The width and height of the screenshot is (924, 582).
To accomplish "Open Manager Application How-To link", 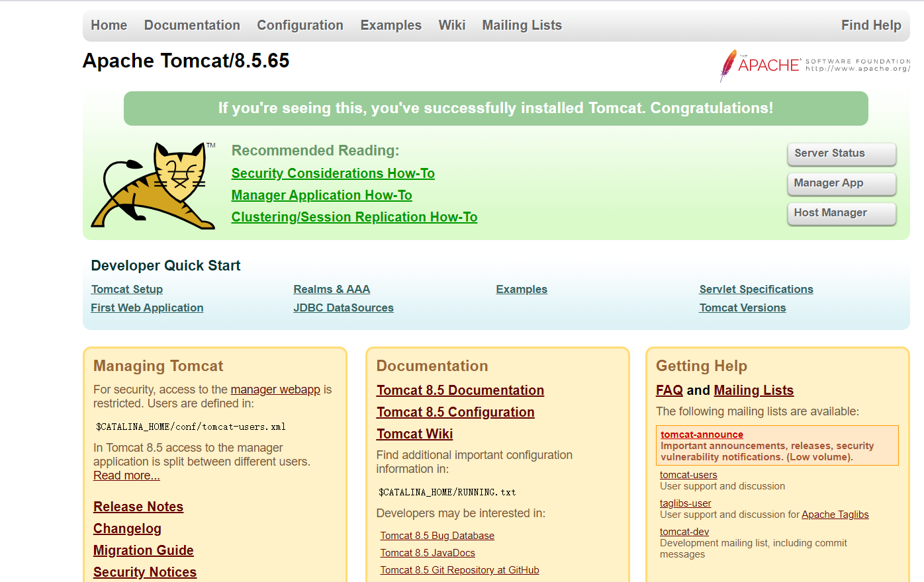I will coord(322,195).
